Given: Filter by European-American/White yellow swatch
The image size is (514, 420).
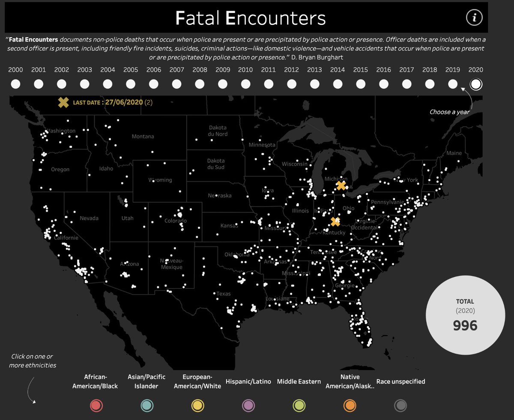Looking at the screenshot, I should 197,405.
